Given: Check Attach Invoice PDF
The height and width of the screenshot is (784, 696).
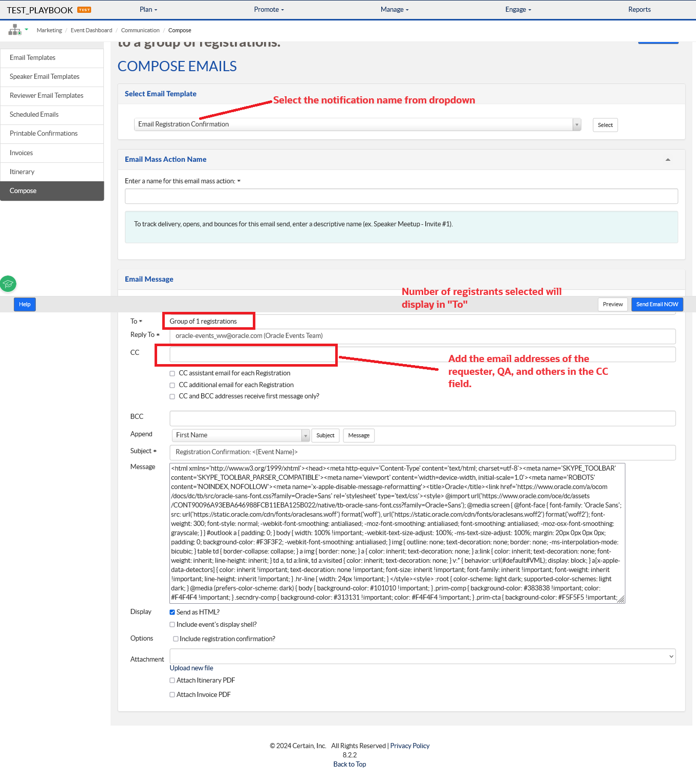Looking at the screenshot, I should (172, 695).
